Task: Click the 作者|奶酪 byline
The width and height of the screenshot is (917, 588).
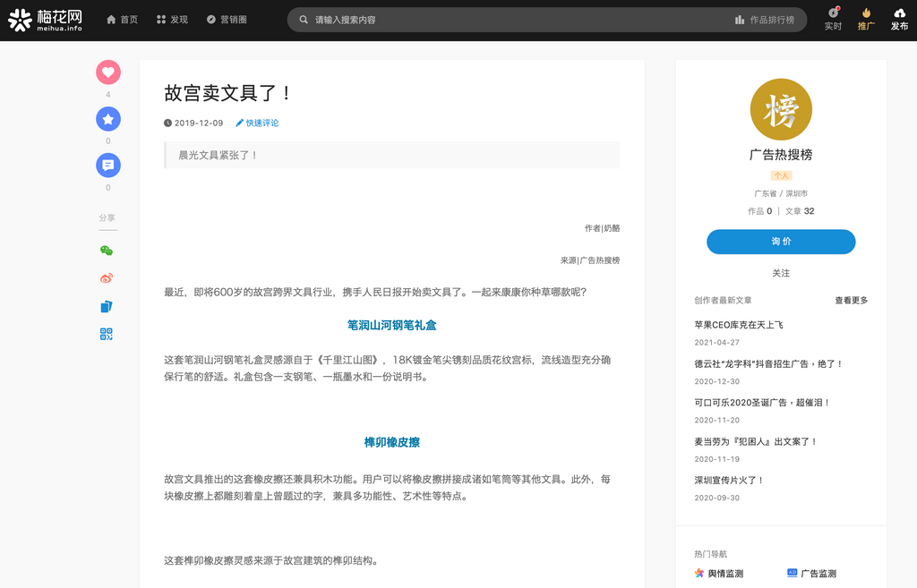Action: click(603, 228)
